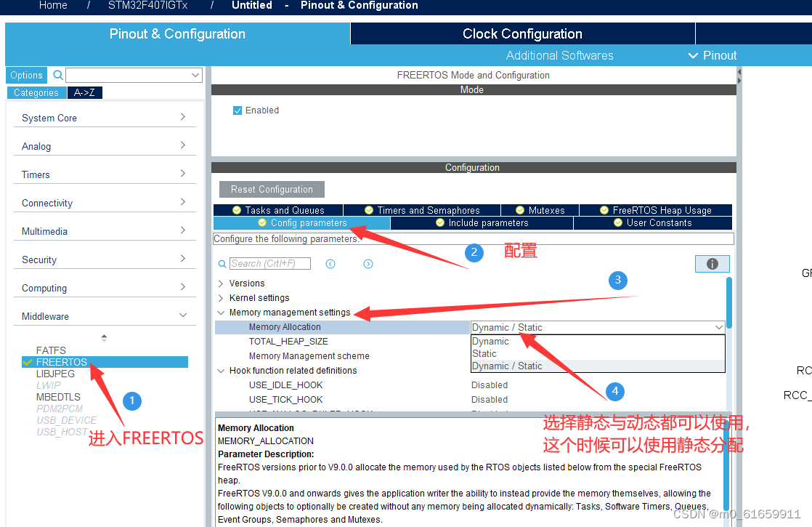
Task: Switch to the A->Z view tab
Action: coord(84,93)
